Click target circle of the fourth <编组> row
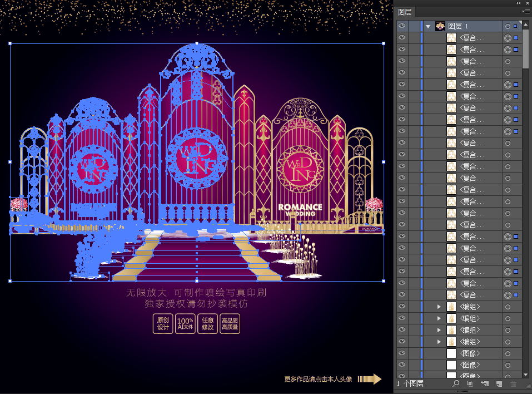The image size is (532, 394). point(508,342)
